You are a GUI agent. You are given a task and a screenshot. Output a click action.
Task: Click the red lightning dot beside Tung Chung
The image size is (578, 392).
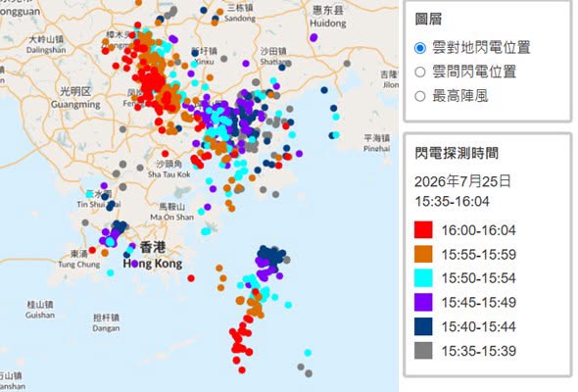pos(92,251)
